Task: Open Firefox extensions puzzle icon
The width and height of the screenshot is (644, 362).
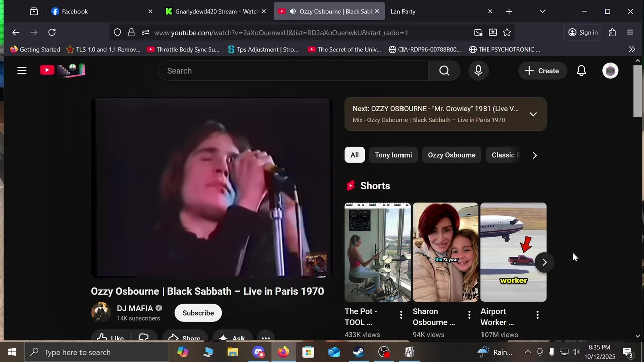Action: pyautogui.click(x=612, y=32)
